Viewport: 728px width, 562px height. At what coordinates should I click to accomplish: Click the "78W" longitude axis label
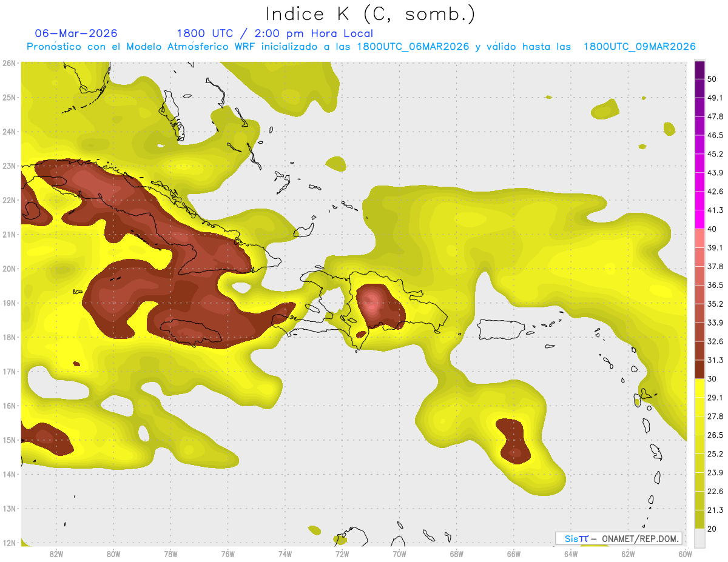[170, 554]
